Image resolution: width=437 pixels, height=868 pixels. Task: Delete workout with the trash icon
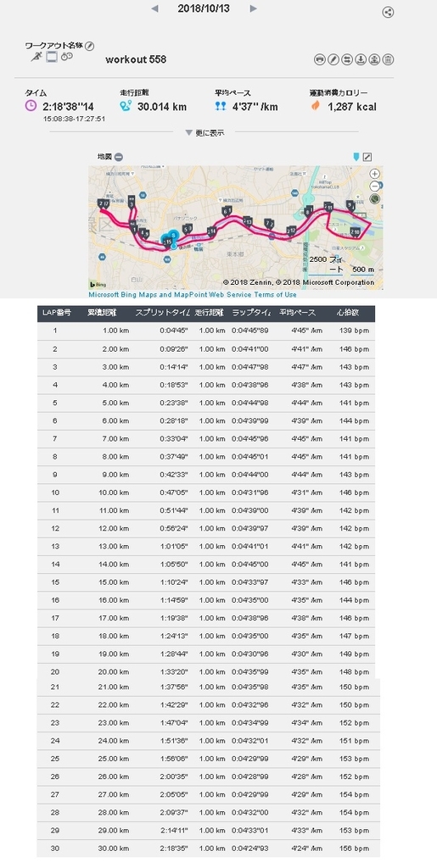(389, 60)
